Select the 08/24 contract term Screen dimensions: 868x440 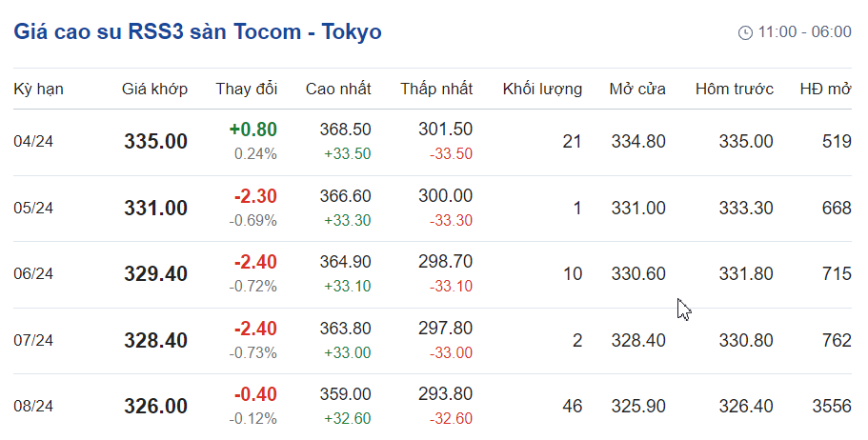pos(33,407)
